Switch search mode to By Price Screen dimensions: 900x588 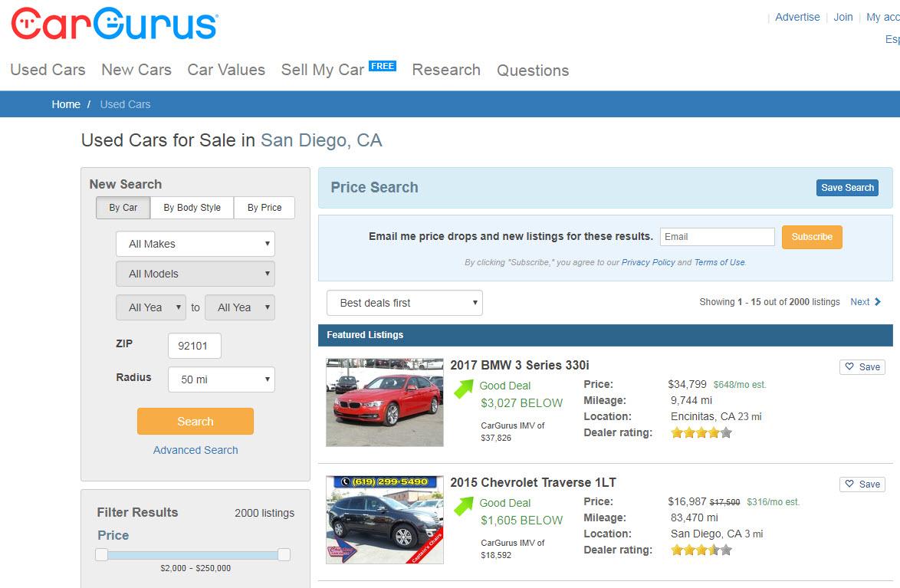pos(264,207)
